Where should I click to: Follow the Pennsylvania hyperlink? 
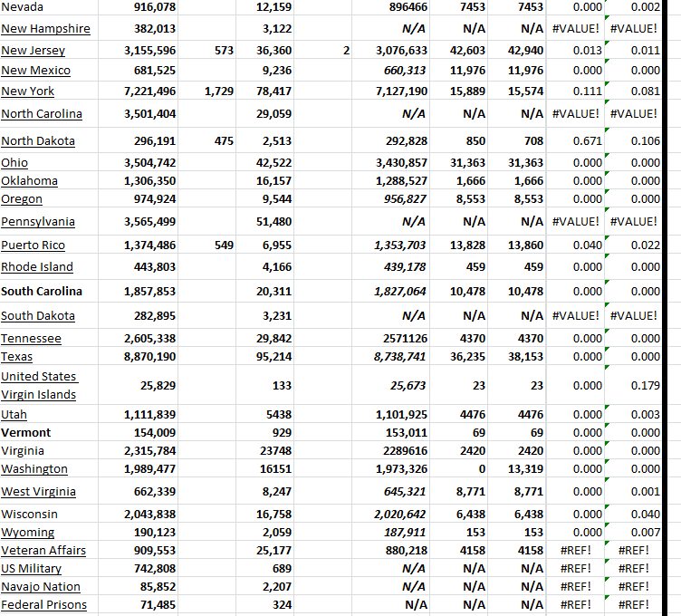click(38, 222)
